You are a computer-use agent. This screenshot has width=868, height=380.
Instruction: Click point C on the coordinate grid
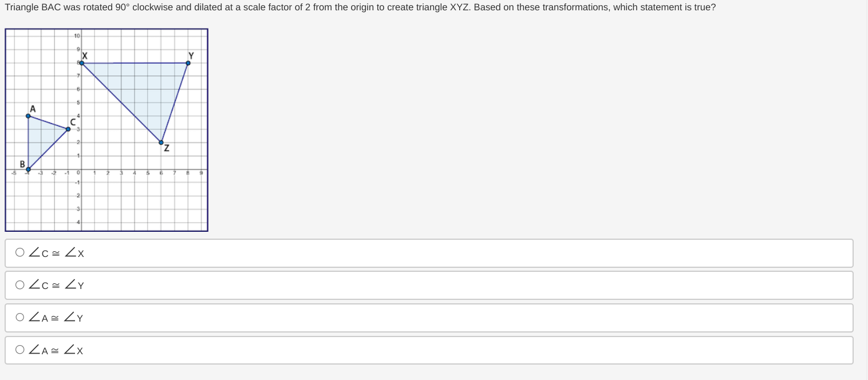pos(68,129)
